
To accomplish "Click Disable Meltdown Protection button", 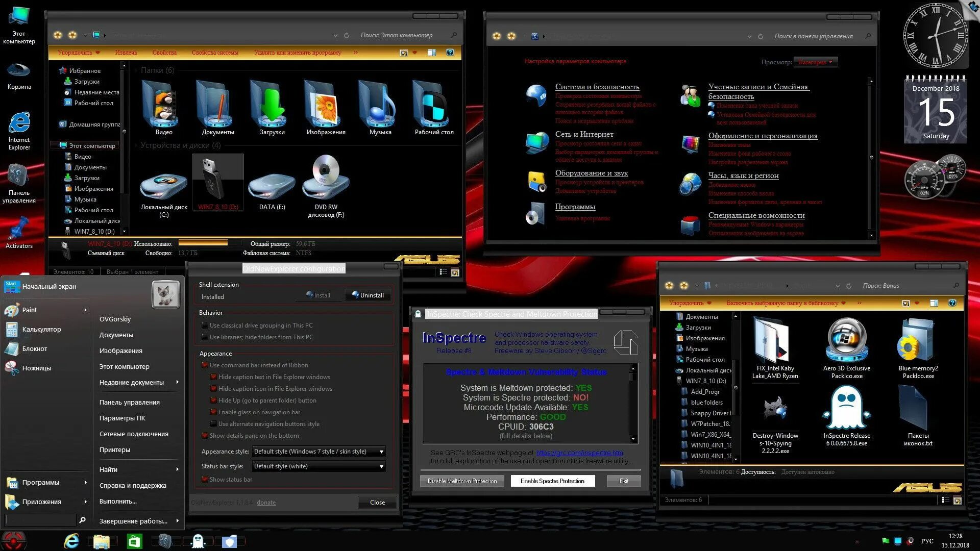I will 462,481.
